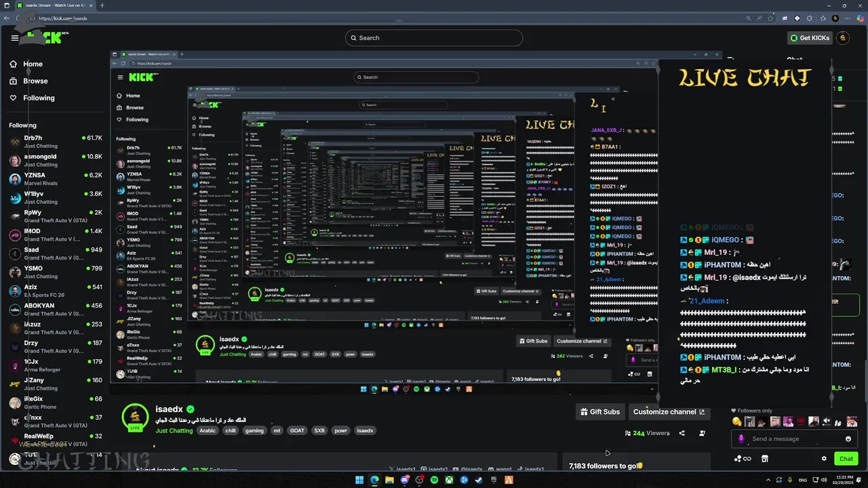Click the muted speaker emote in the emote row

tap(827, 422)
